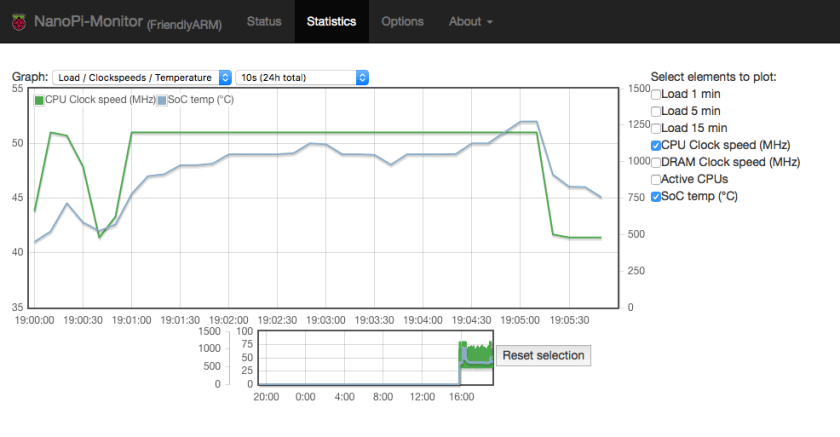Select the Statistics tab
Viewport: 840px width, 437px height.
tap(331, 21)
